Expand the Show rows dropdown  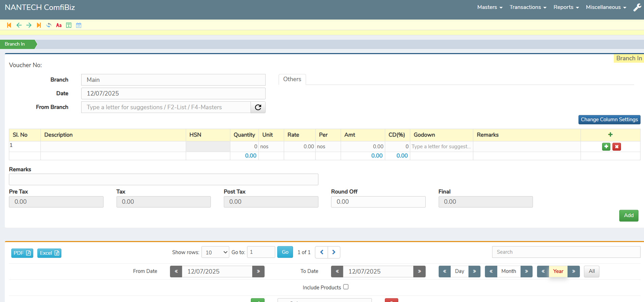215,252
